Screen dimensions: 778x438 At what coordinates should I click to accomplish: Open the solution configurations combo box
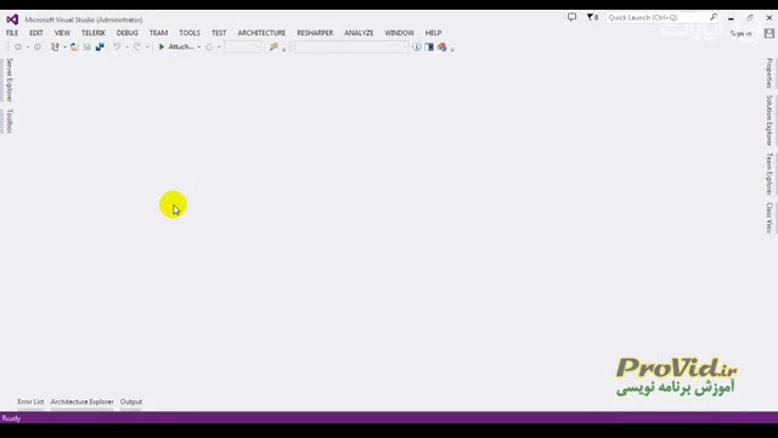242,47
